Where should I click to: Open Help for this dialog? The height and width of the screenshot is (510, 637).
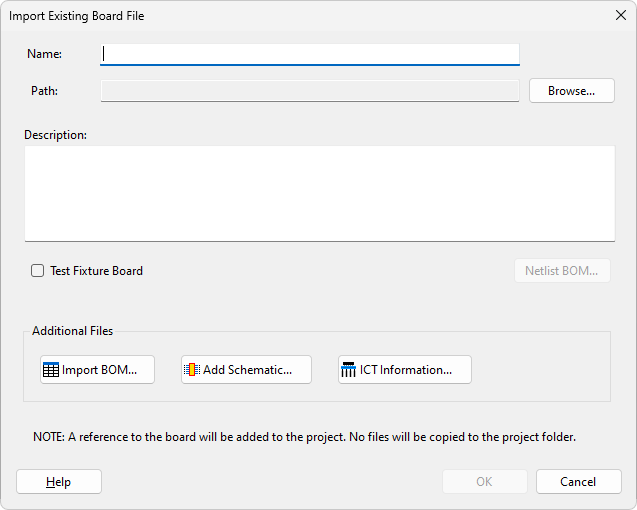pyautogui.click(x=59, y=482)
